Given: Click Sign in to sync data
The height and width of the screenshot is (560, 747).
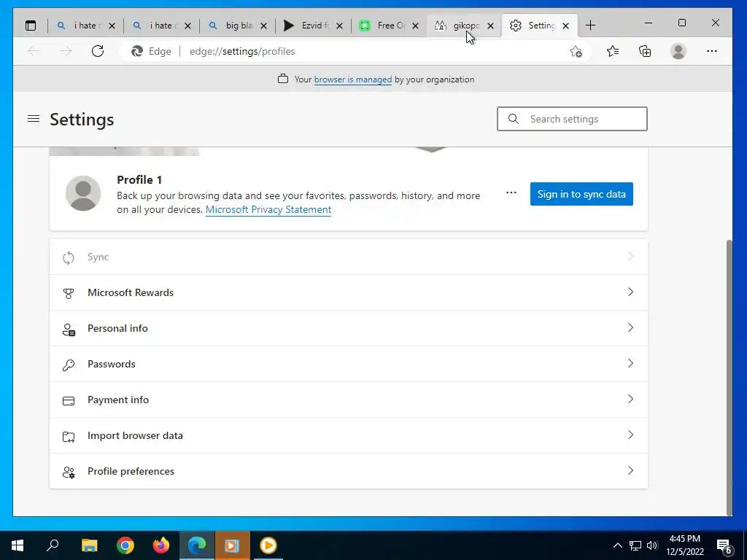Looking at the screenshot, I should 581,194.
